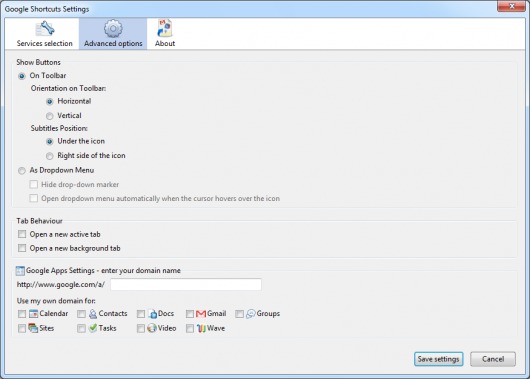Enable open dropdown automatically on hover

pyautogui.click(x=33, y=198)
